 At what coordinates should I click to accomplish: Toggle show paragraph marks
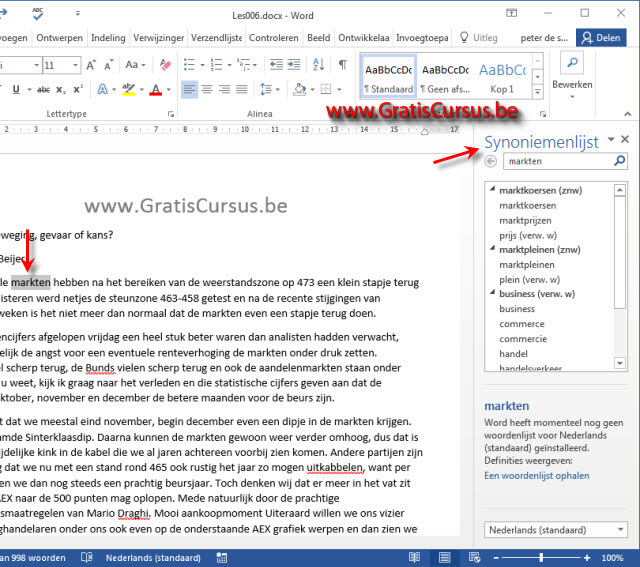(343, 64)
